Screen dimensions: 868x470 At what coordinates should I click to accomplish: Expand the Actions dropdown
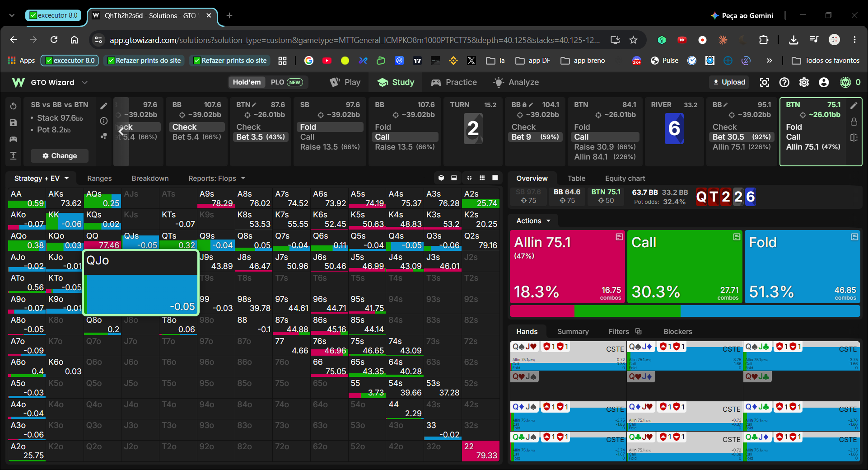[533, 221]
